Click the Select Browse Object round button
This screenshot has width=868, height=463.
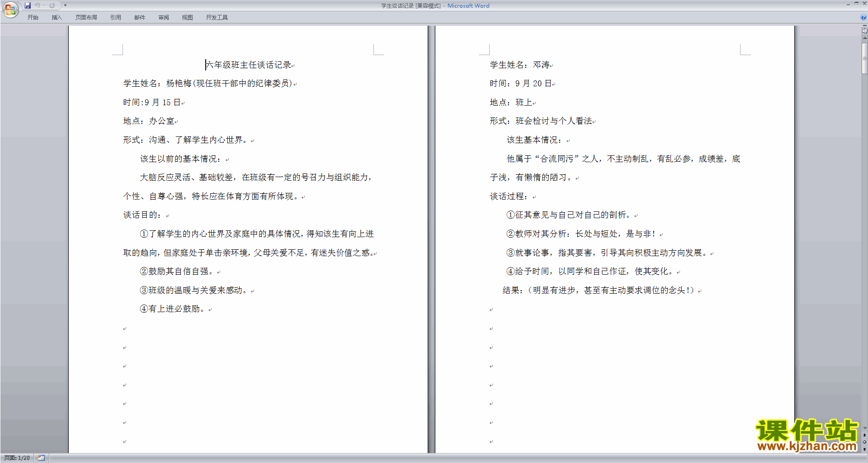click(864, 442)
